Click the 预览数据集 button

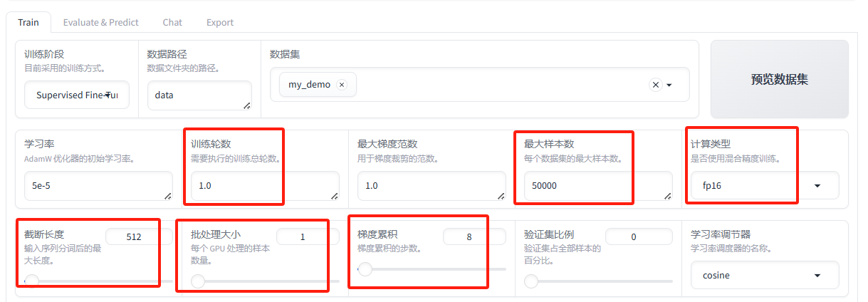(x=779, y=79)
